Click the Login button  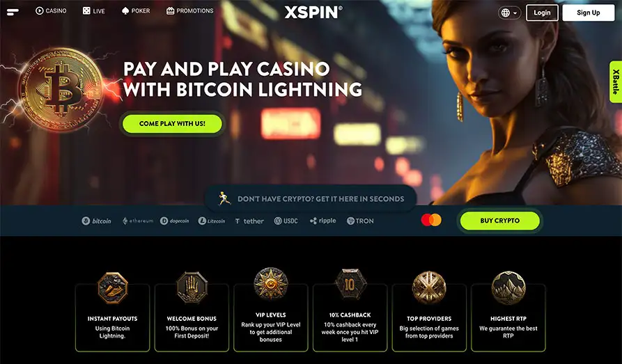click(542, 13)
